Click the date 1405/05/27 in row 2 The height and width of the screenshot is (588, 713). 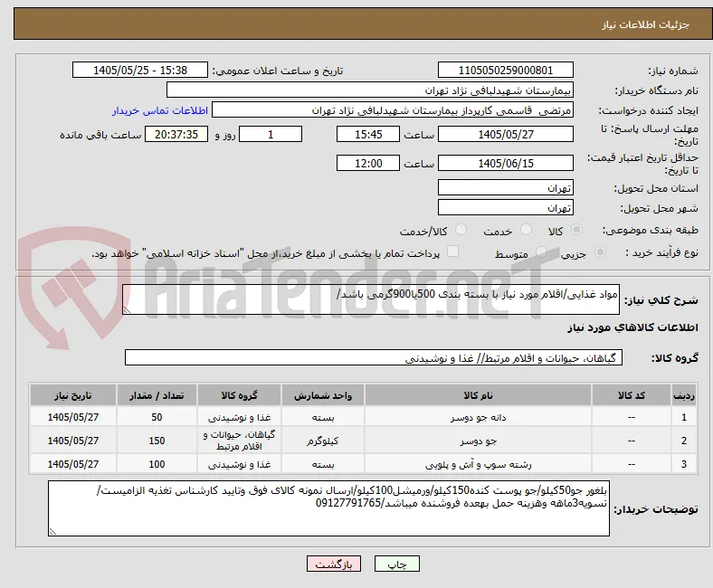(x=73, y=441)
